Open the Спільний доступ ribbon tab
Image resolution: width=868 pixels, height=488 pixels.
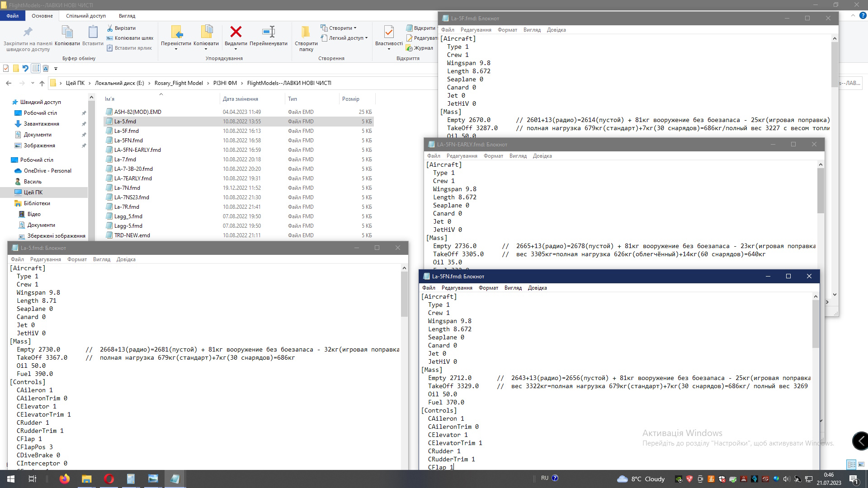(86, 16)
